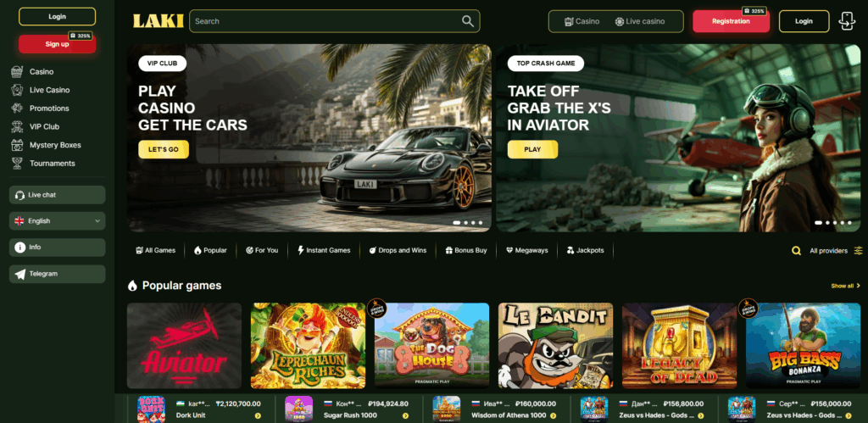
Task: Click LET'S GO on the VIP Club banner
Action: (164, 149)
